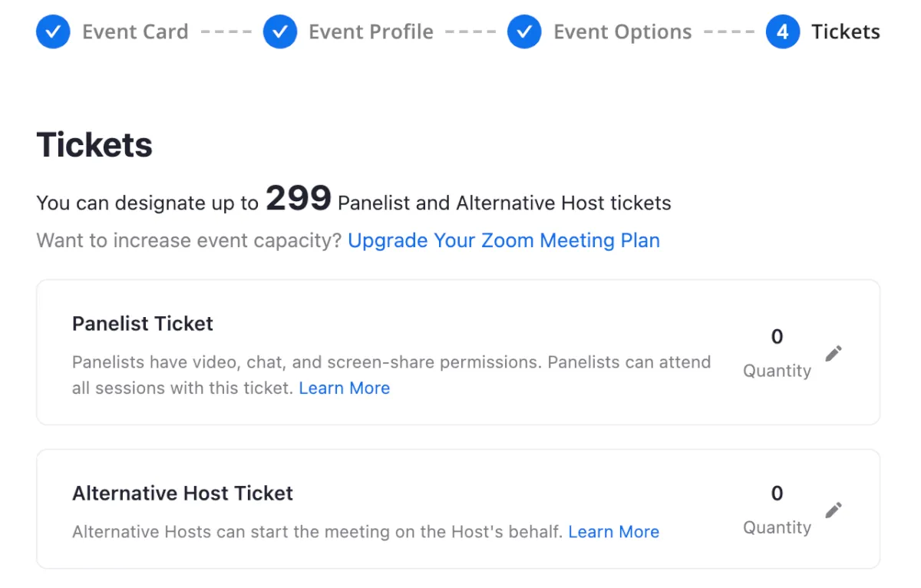The width and height of the screenshot is (921, 588).
Task: Switch to the Event Options step label
Action: tap(622, 32)
